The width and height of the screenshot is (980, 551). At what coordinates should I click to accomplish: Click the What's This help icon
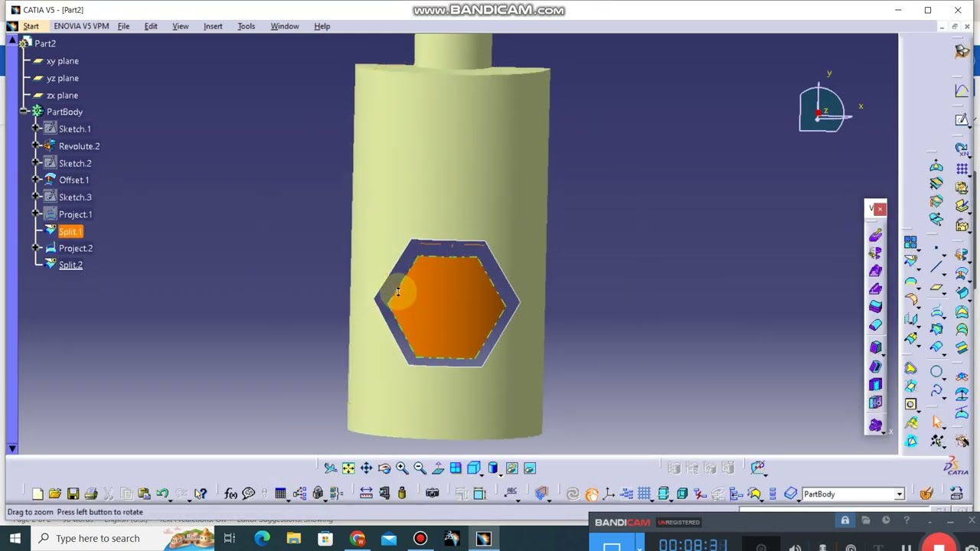pyautogui.click(x=201, y=494)
